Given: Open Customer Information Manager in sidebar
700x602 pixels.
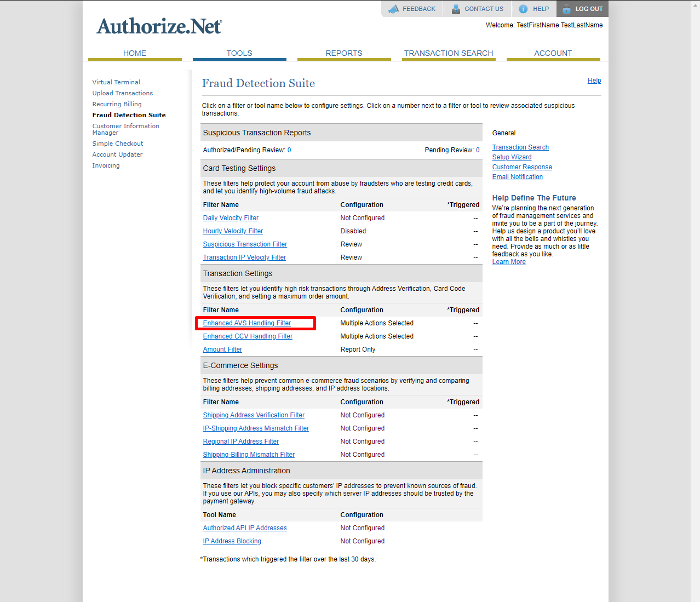Looking at the screenshot, I should pyautogui.click(x=125, y=129).
